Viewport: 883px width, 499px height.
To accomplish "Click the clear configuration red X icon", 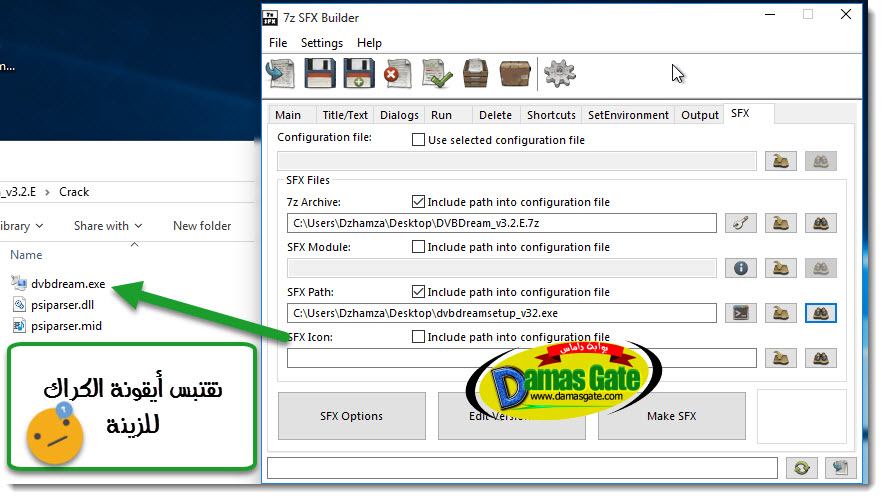I will pos(398,73).
